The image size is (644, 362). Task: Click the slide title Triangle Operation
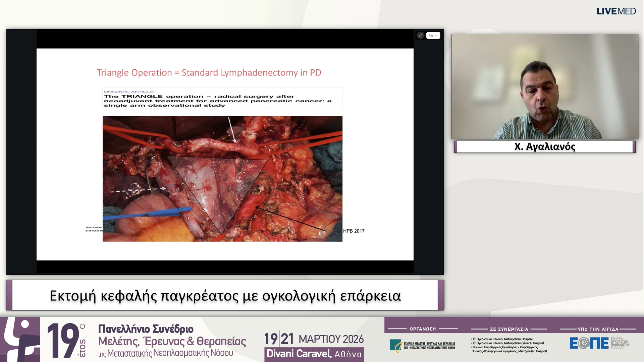[209, 73]
